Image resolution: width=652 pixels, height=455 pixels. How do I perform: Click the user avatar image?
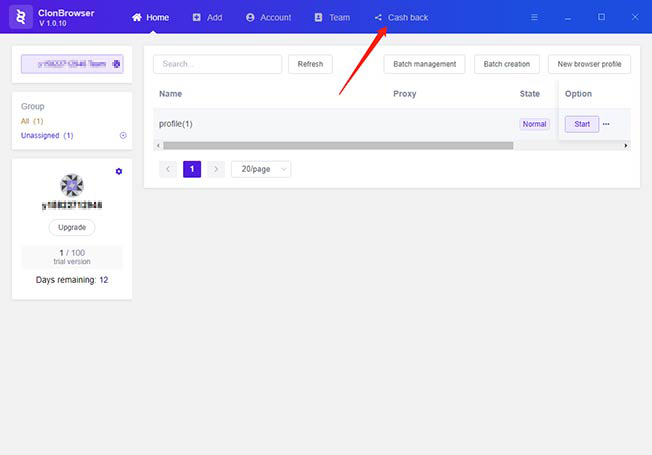click(x=72, y=185)
